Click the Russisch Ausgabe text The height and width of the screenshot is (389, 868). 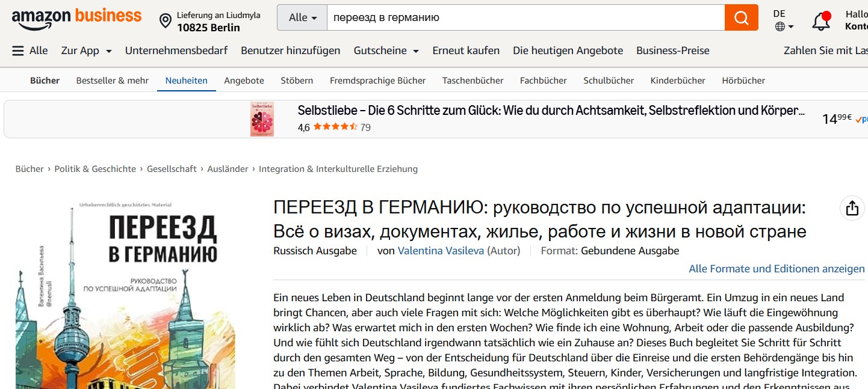pyautogui.click(x=315, y=251)
